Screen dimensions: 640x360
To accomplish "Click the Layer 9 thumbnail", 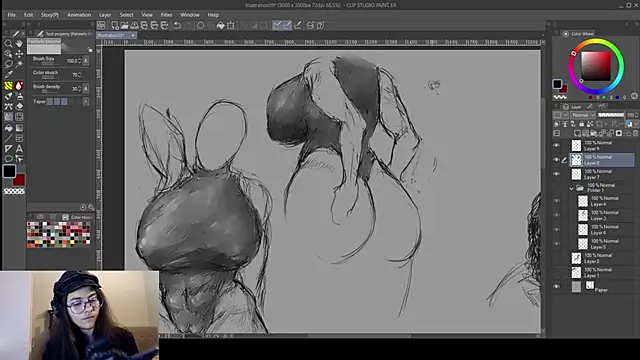I will tap(576, 145).
